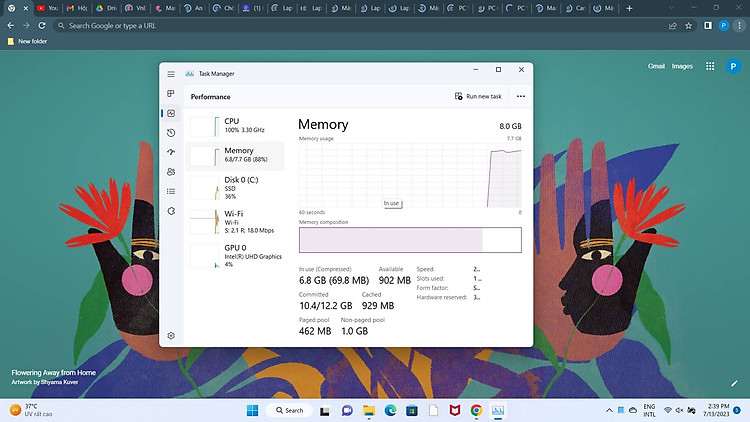The image size is (750, 422).
Task: Toggle Chrome side panel
Action: point(708,25)
